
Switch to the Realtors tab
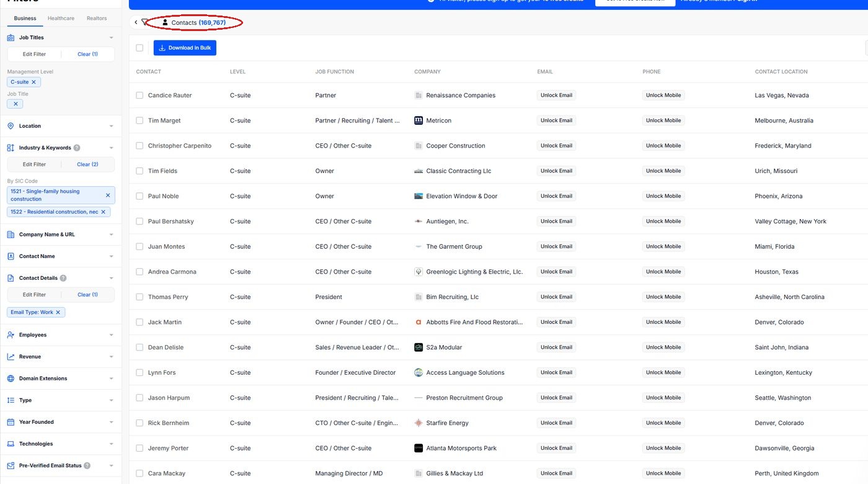[x=97, y=19]
